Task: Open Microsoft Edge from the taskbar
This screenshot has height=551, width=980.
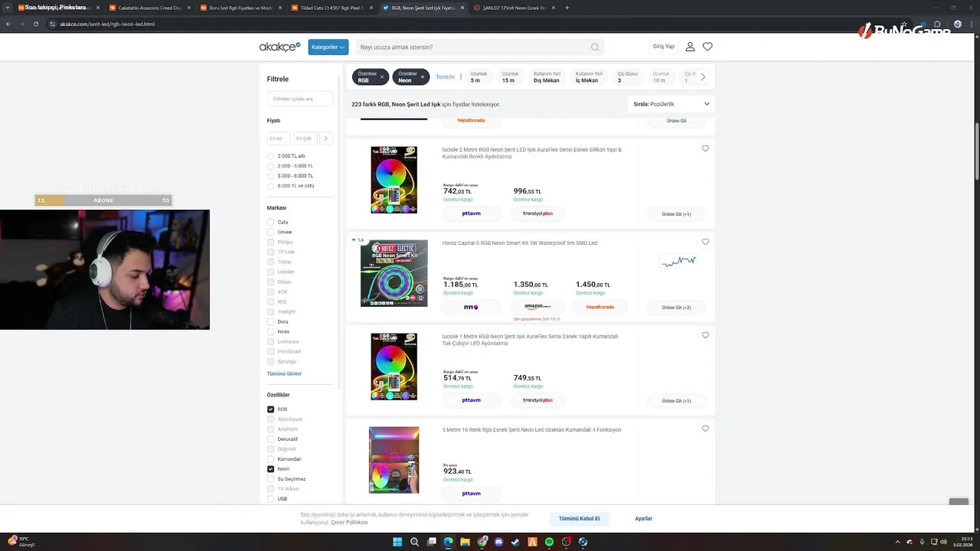Action: click(x=448, y=542)
